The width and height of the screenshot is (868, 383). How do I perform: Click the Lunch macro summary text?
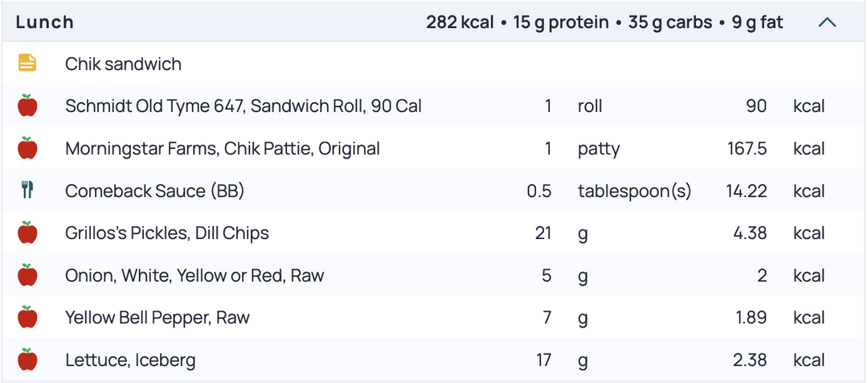(604, 23)
